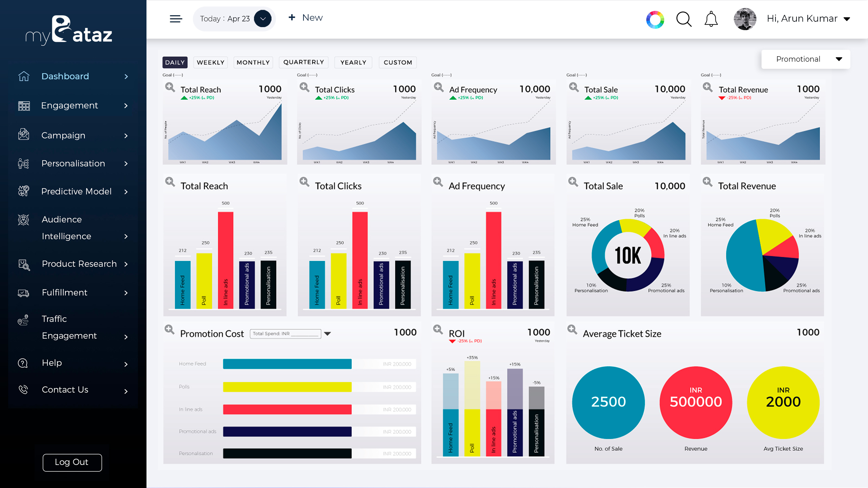Click the hamburger menu icon
Image resolution: width=868 pixels, height=488 pixels.
176,19
